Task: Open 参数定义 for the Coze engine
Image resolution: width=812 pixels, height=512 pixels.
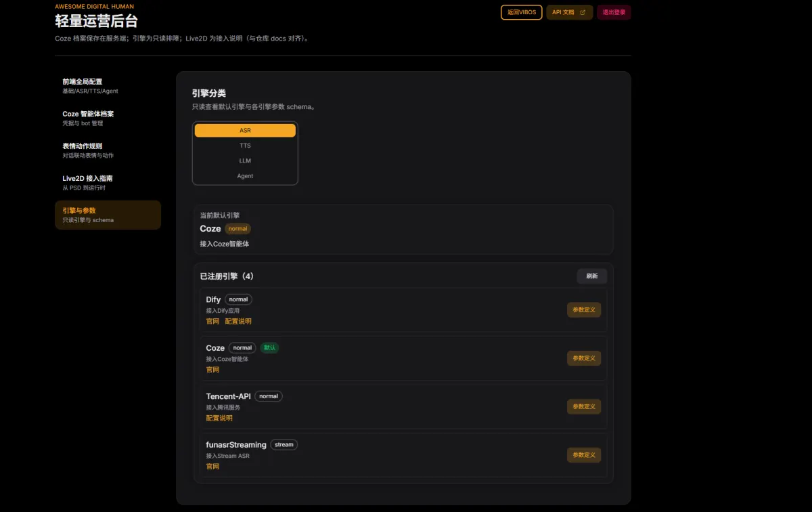Action: point(584,358)
